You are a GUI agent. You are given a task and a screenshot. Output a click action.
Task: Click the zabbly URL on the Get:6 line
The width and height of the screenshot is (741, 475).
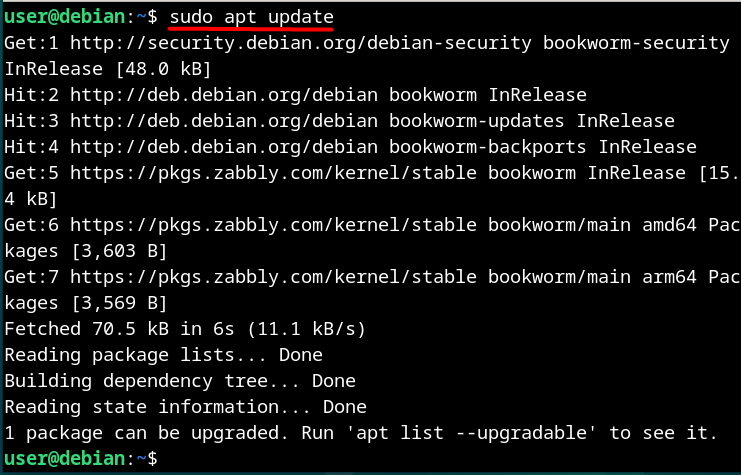(274, 225)
